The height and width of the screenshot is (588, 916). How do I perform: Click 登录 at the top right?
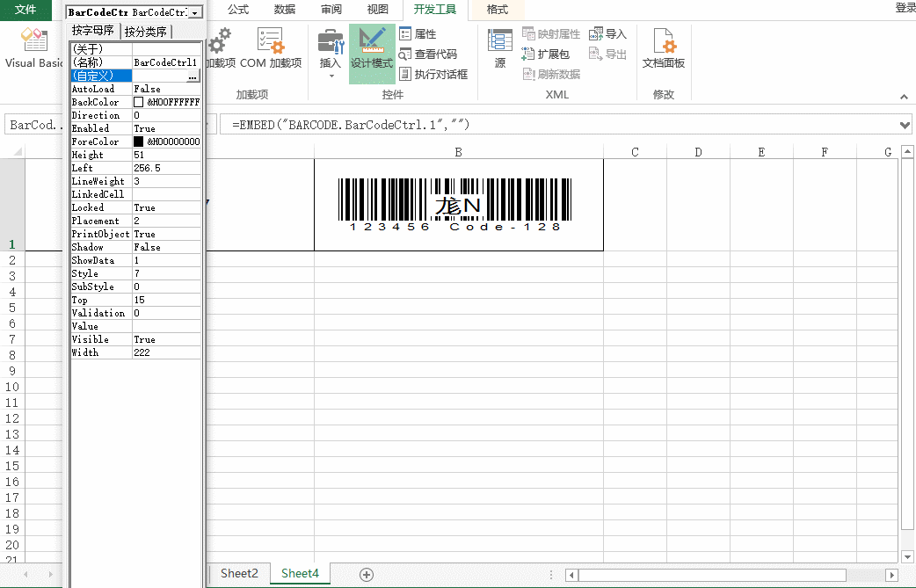(x=905, y=7)
